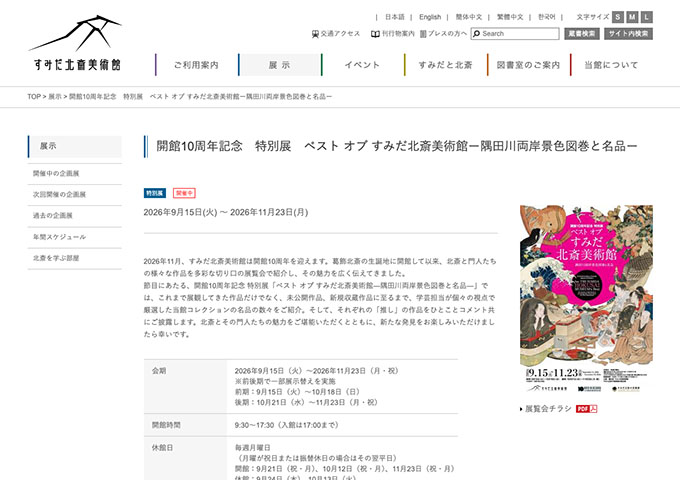The height and width of the screenshot is (480, 680).
Task: Select 展示 sidebar heading
Action: 75,147
